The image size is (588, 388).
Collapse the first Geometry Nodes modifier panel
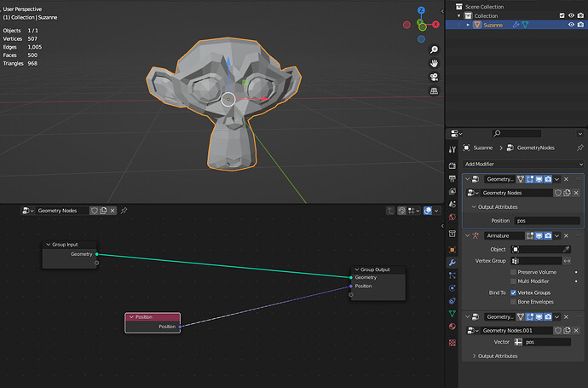coord(467,179)
